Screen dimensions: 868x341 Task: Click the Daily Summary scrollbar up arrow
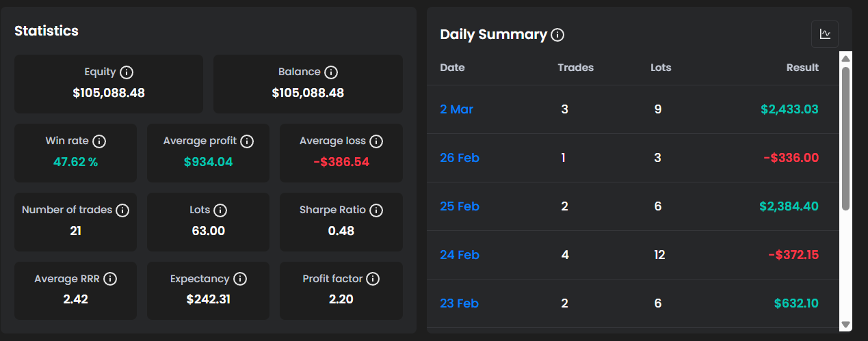[845, 59]
